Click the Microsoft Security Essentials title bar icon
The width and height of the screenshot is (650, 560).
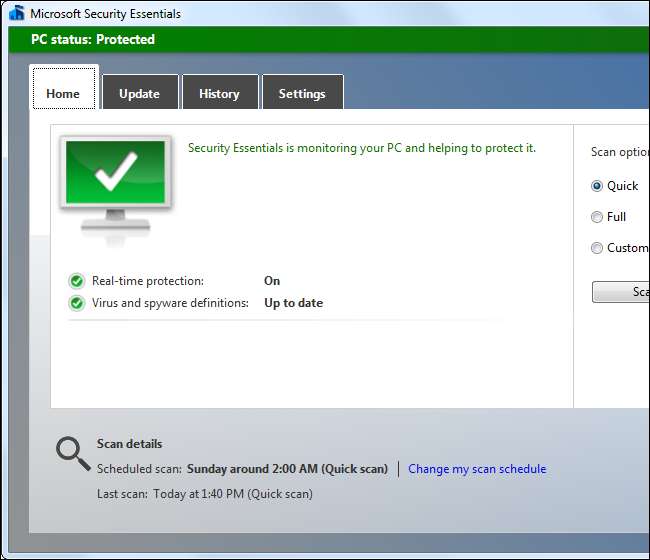(17, 12)
